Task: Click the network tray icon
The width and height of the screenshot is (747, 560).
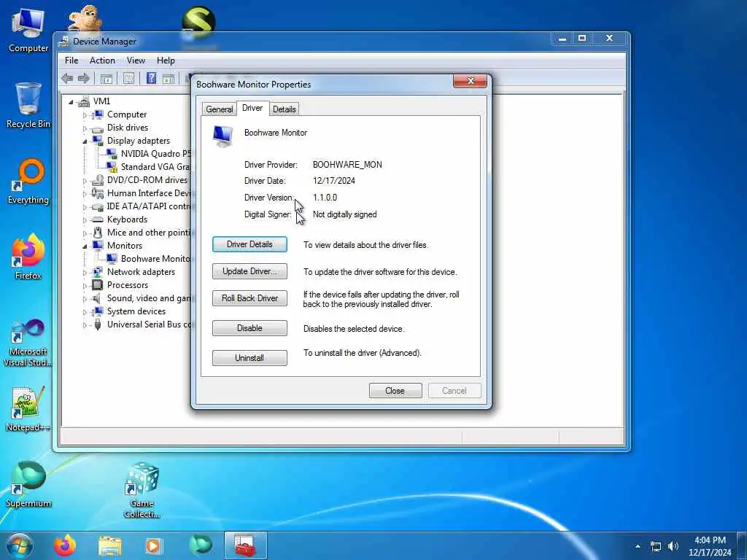Action: (x=656, y=546)
